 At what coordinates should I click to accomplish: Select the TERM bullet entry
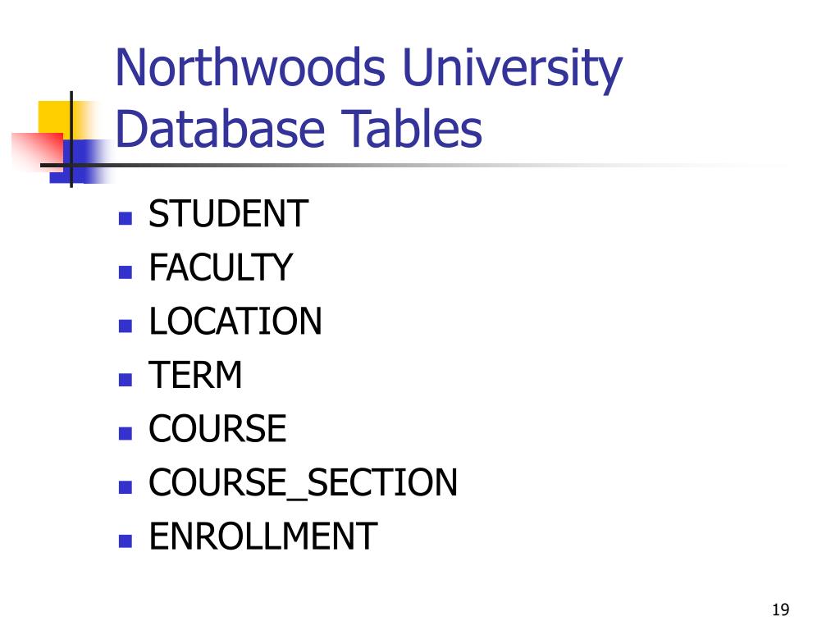pos(195,374)
